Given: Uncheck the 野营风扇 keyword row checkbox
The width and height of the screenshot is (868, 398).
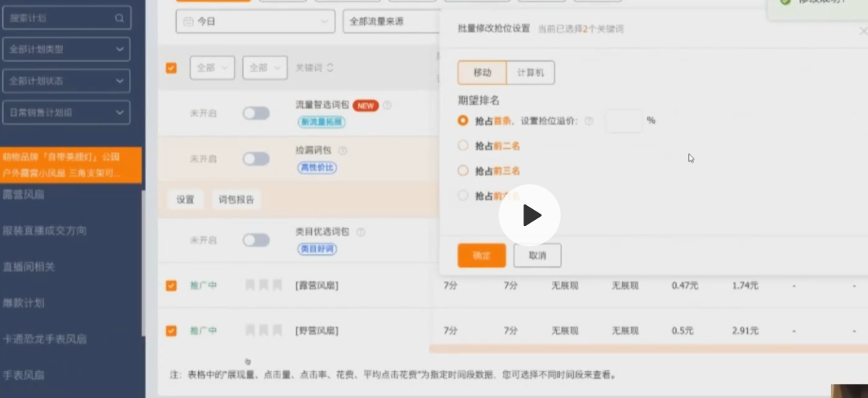Looking at the screenshot, I should click(x=171, y=331).
